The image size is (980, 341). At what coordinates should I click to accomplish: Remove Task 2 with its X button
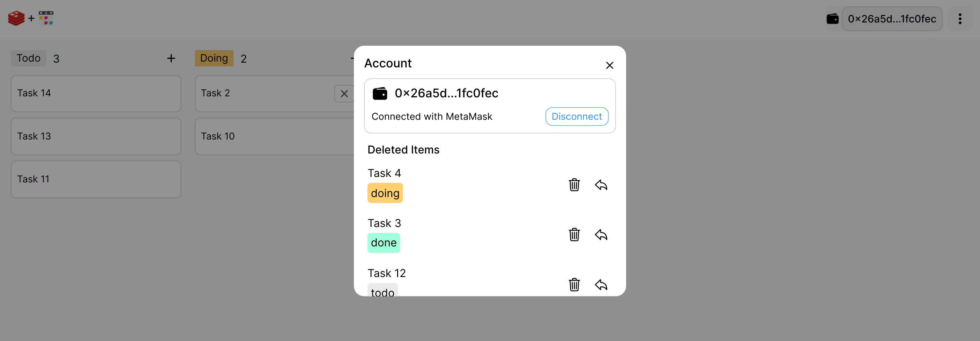coord(344,94)
